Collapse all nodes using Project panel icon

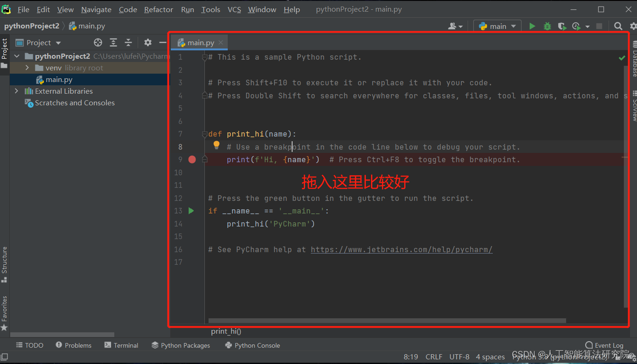128,42
